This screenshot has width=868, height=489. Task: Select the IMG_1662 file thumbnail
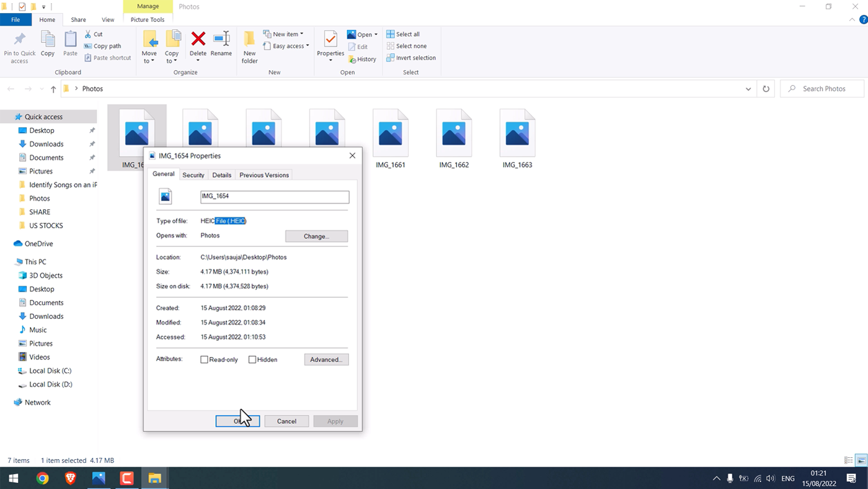(453, 132)
